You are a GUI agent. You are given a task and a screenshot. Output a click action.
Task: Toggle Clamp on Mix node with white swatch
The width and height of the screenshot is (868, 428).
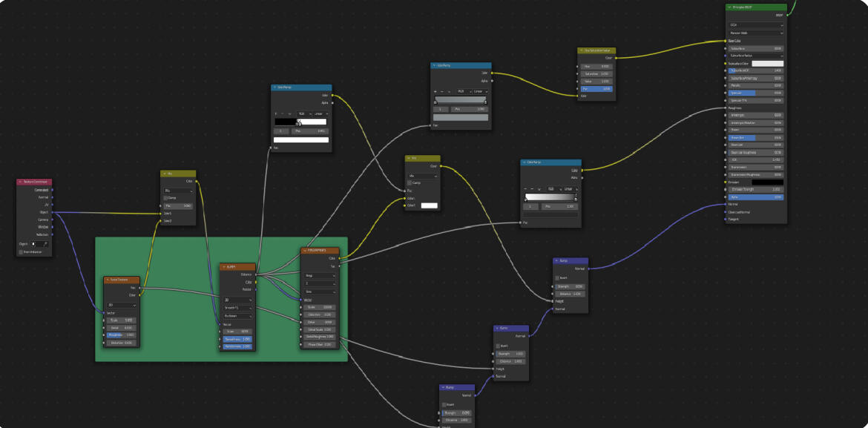coord(409,182)
